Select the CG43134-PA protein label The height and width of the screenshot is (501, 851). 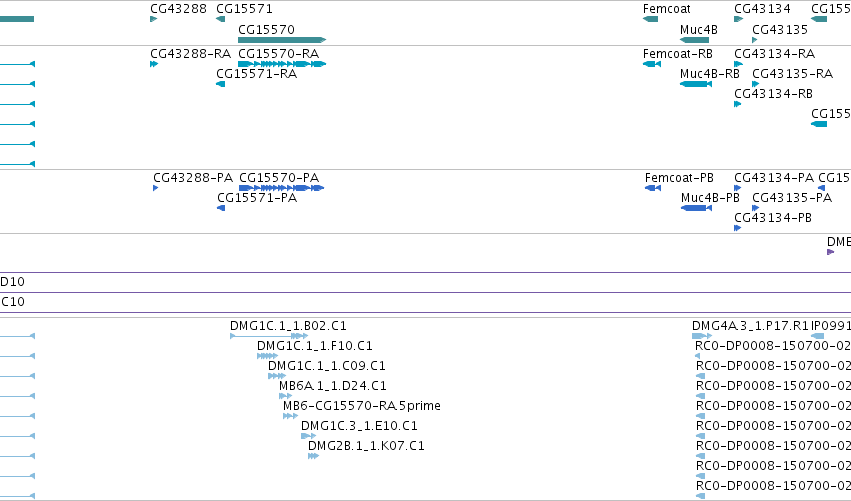pos(774,178)
